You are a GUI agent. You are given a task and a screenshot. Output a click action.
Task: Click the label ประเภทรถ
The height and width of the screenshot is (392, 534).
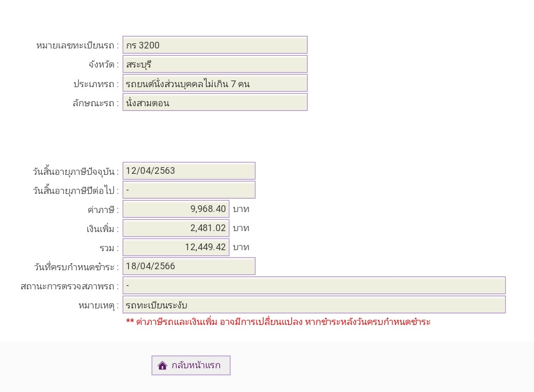96,84
